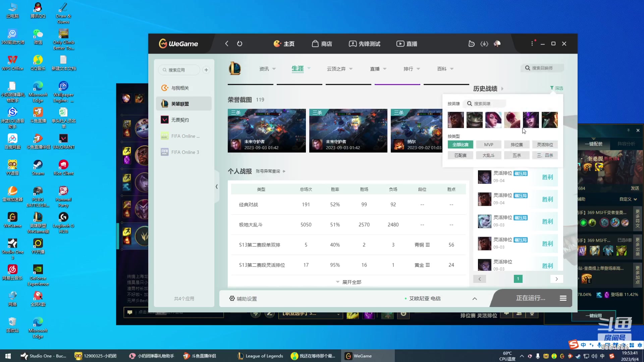Open the 直播 live tab in top bar
644x362 pixels.
[x=407, y=44]
